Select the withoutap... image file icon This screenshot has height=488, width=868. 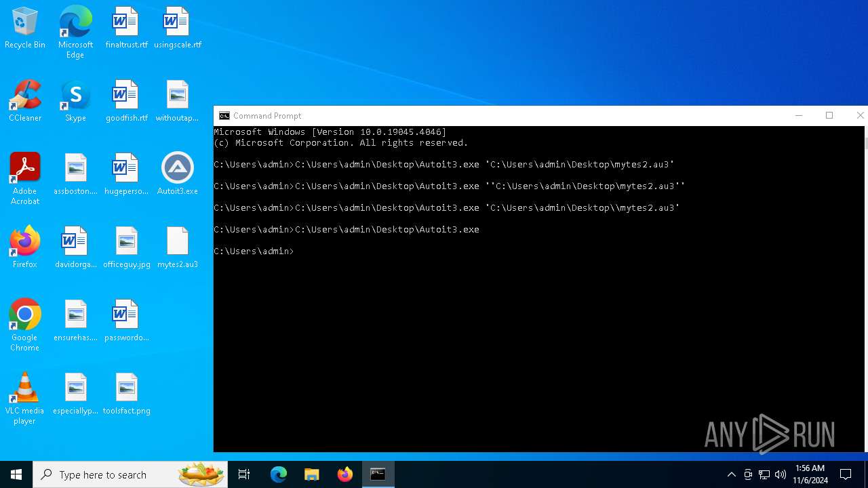(177, 102)
